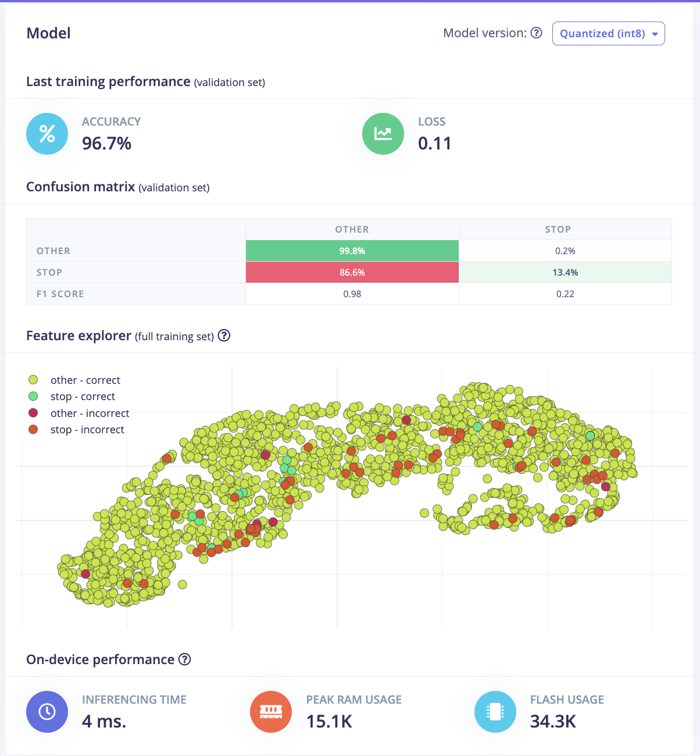Image resolution: width=700 pixels, height=756 pixels.
Task: Click the dropdown arrow beside Quantized (int8)
Action: (655, 34)
